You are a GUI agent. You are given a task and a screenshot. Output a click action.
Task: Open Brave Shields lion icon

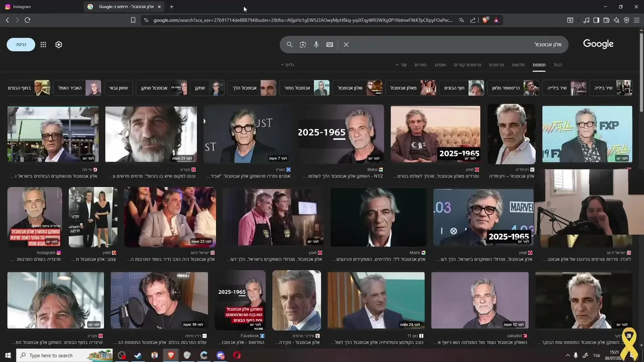[x=486, y=20]
